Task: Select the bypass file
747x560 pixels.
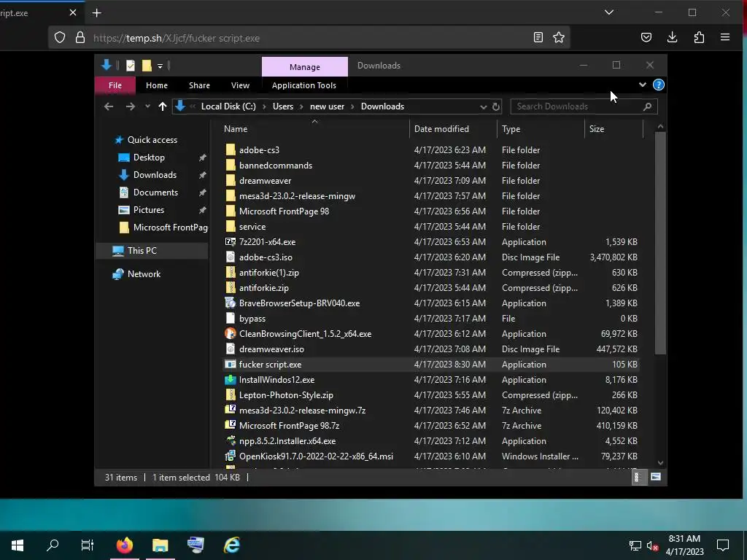Action: (252, 319)
